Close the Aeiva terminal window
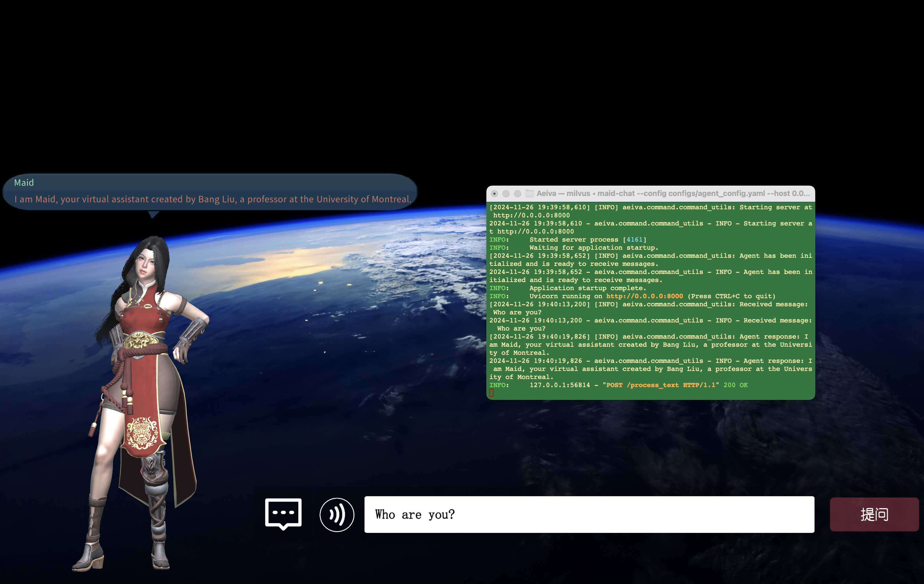924x584 pixels. point(494,193)
